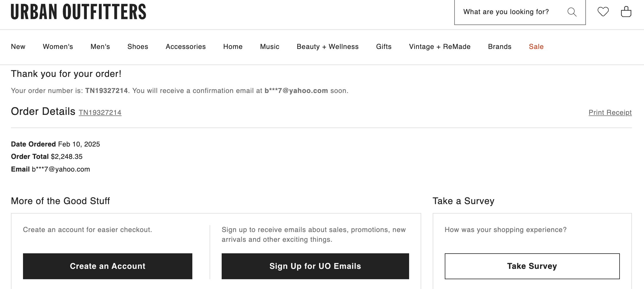Type in the search box
The height and width of the screenshot is (289, 644).
point(506,12)
